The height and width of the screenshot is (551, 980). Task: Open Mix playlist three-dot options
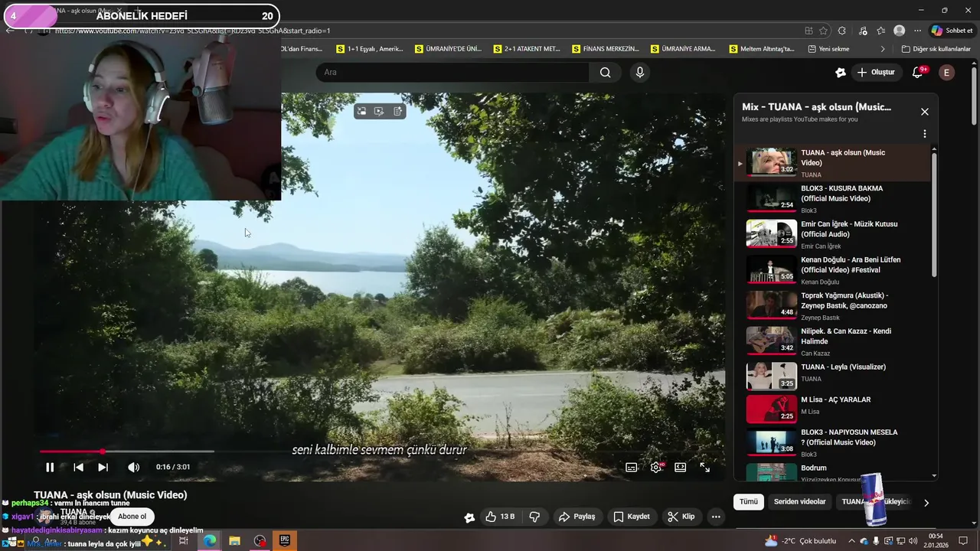pos(924,134)
